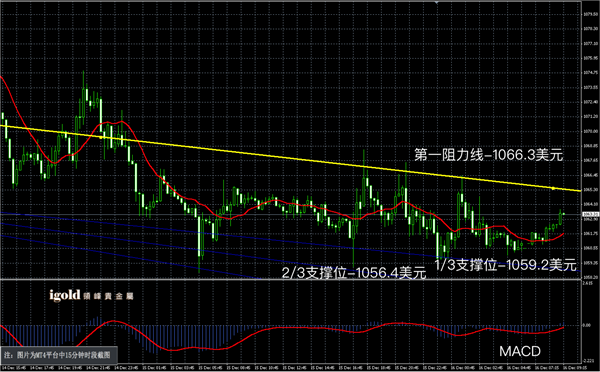
Task: Click the MACD 0.00 level label
Action: pyautogui.click(x=587, y=325)
